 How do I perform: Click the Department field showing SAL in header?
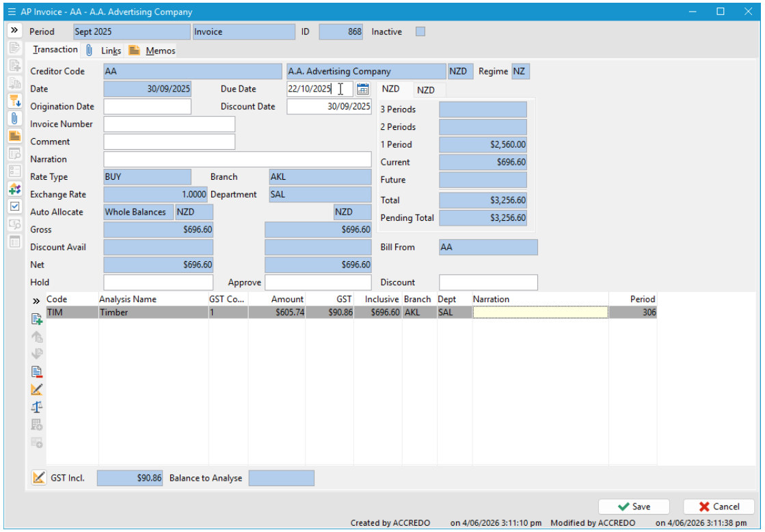click(320, 194)
